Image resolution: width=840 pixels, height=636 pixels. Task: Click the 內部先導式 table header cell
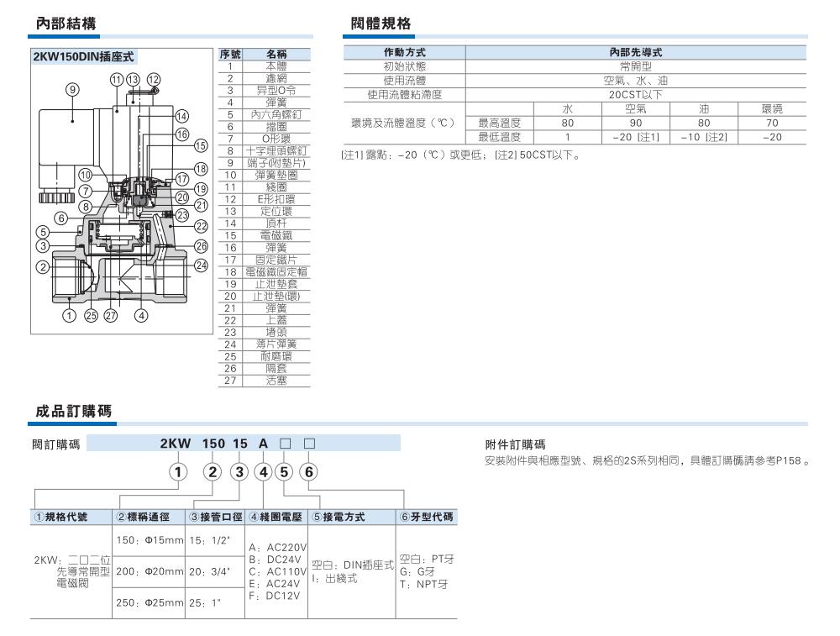point(636,53)
